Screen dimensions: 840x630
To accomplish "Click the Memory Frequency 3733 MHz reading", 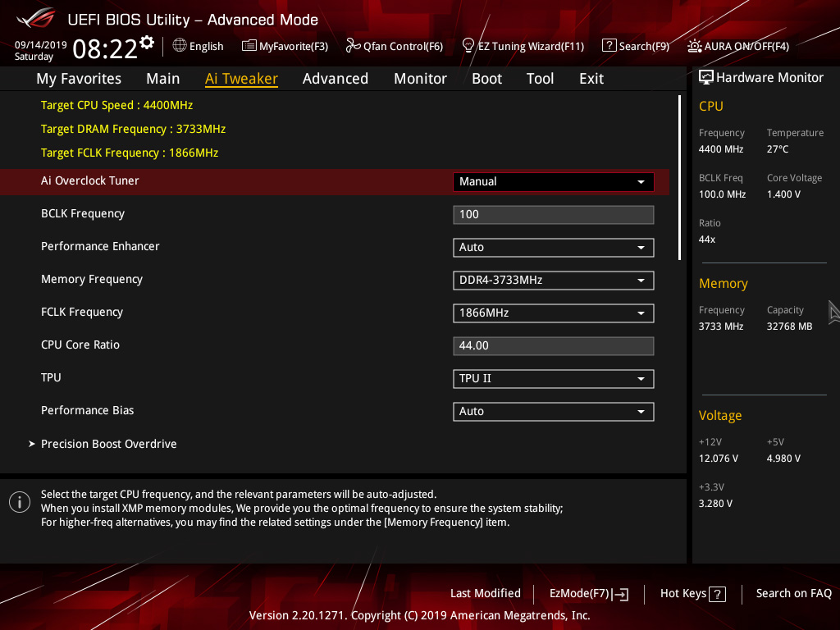I will [x=720, y=326].
